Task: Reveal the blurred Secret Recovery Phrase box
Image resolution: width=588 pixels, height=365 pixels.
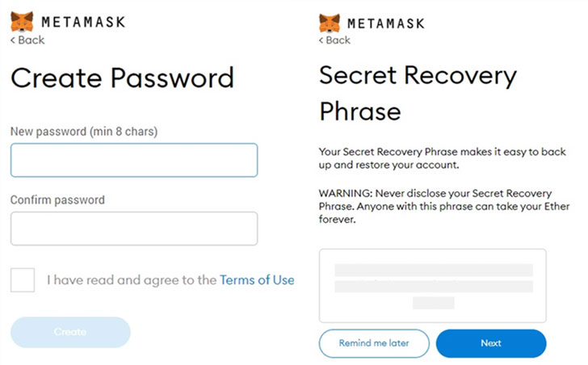Action: coord(432,286)
